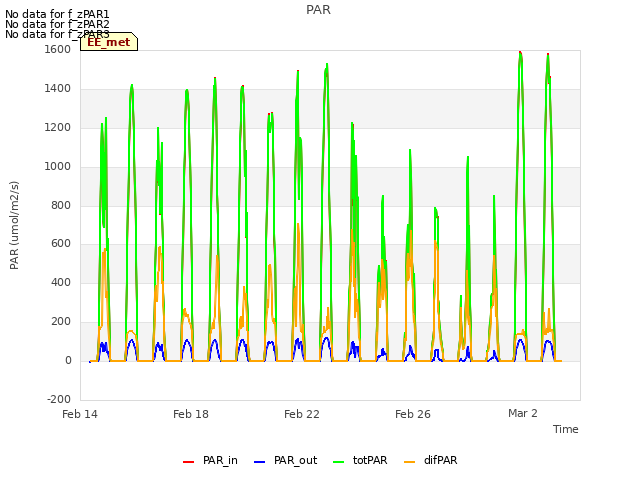Click the 1000 y-axis tick label
Screen dimensions: 640x480
[x=58, y=167]
